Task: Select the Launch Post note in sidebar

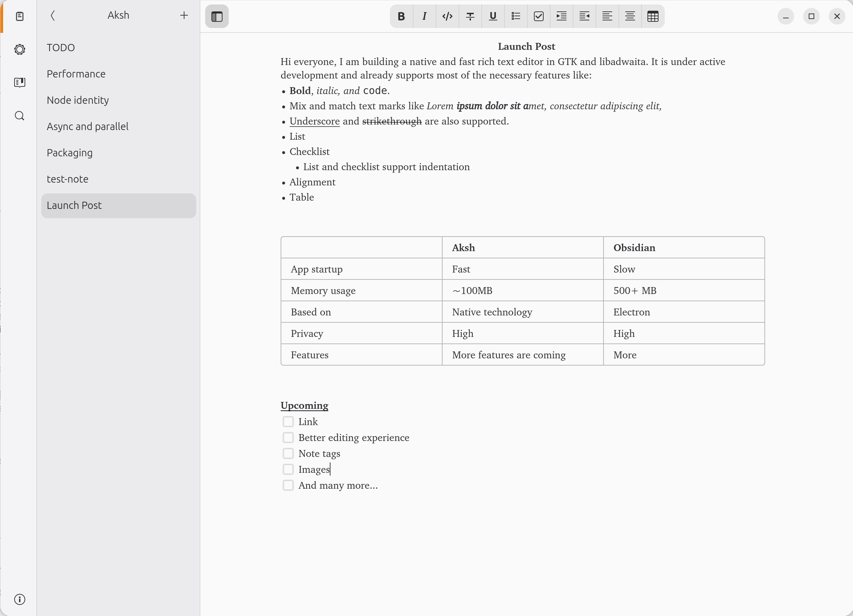Action: (x=118, y=205)
